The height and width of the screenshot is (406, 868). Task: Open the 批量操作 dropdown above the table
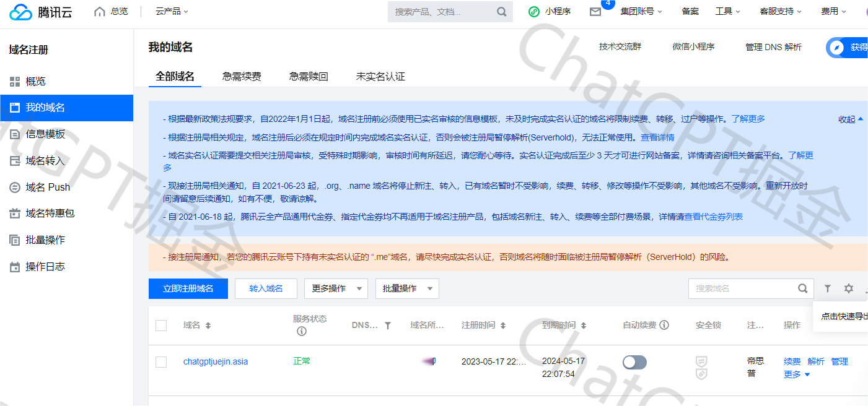(407, 289)
